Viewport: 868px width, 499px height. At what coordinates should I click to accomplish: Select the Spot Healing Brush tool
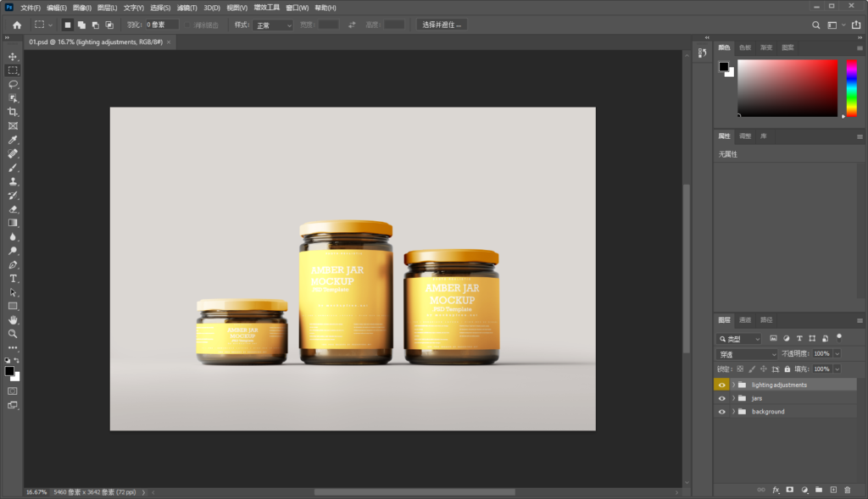click(13, 153)
